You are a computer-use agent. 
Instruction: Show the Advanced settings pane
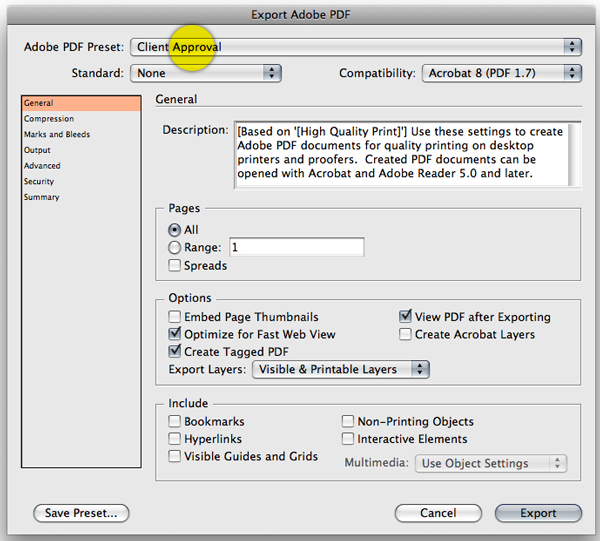[81, 166]
